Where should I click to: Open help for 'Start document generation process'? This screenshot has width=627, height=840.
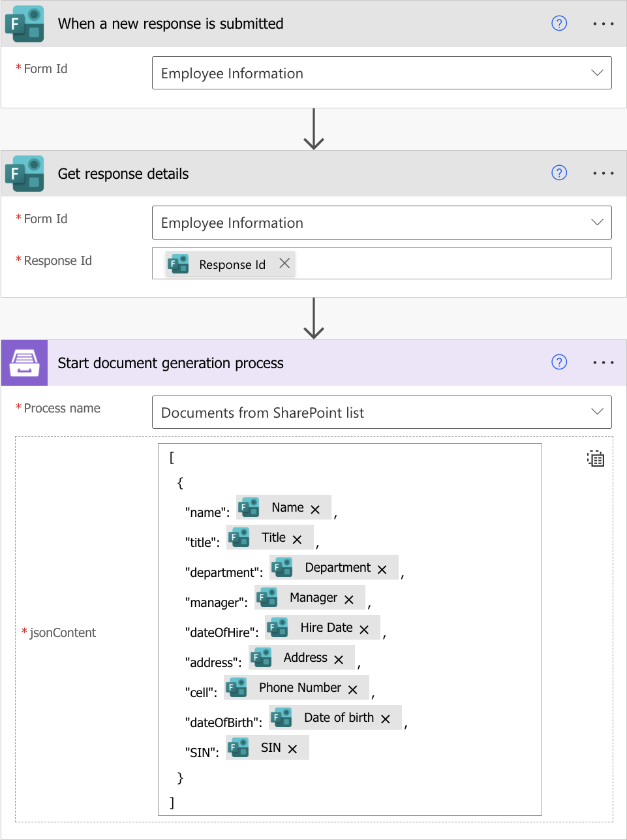click(559, 362)
